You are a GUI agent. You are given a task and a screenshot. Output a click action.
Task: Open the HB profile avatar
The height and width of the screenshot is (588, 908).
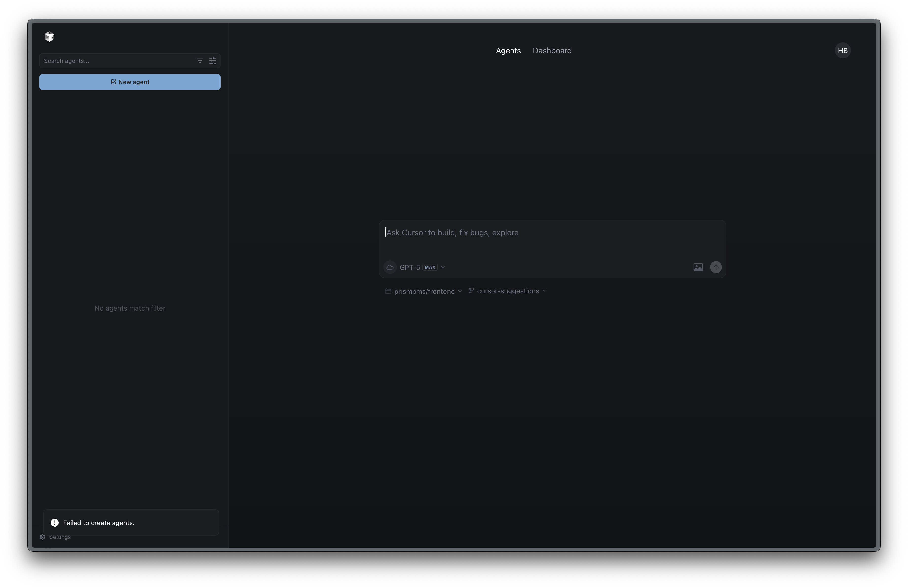point(842,51)
